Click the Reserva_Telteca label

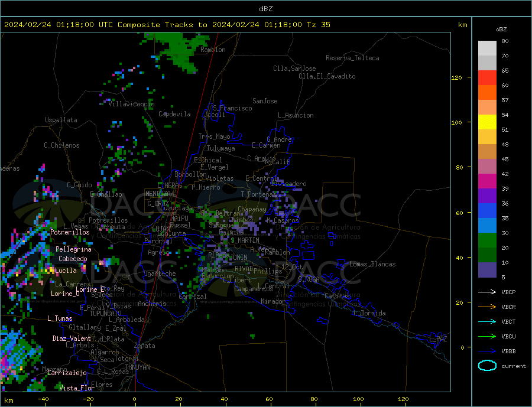pyautogui.click(x=352, y=58)
